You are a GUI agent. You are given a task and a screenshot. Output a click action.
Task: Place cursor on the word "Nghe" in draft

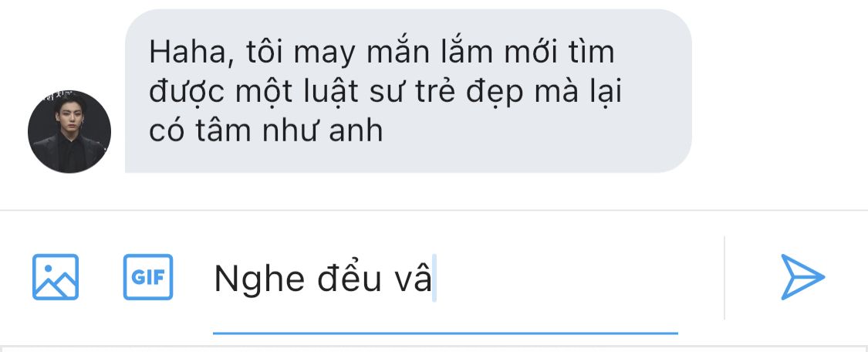click(259, 279)
